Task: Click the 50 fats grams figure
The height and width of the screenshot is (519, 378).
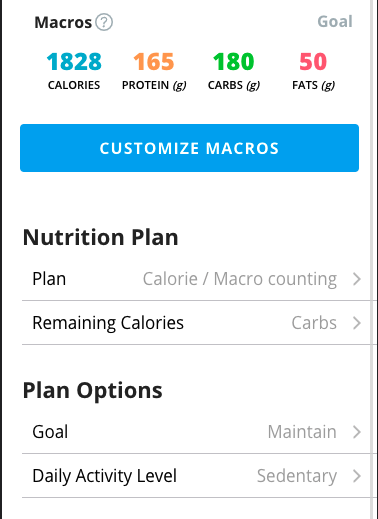Action: 313,62
